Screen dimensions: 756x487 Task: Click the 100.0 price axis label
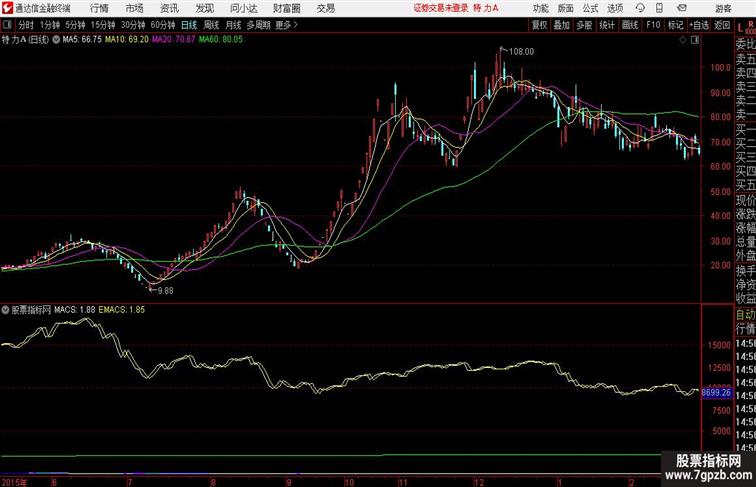pyautogui.click(x=720, y=68)
